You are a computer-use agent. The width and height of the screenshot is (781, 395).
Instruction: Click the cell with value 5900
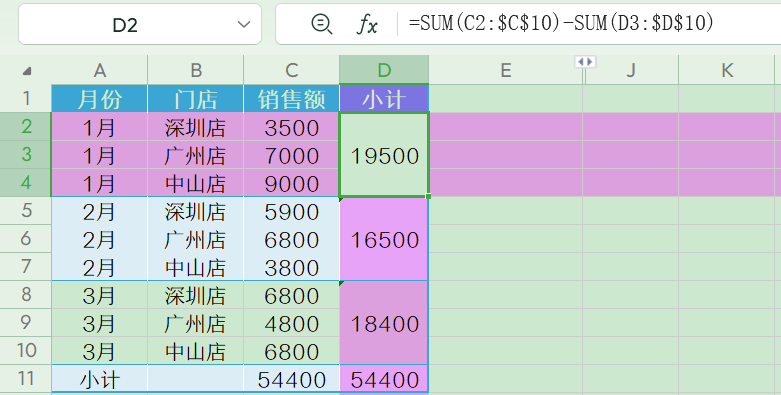[x=291, y=211]
